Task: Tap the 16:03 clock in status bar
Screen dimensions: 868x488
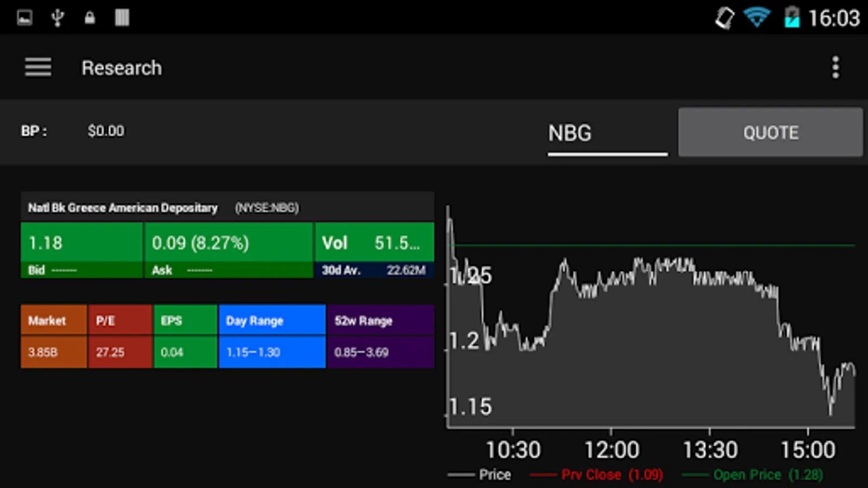Action: (834, 18)
